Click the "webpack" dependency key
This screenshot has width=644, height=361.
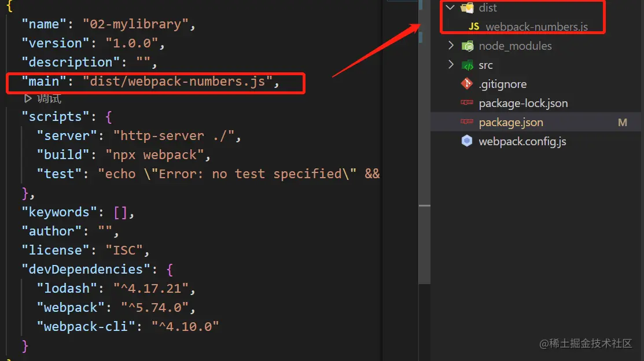71,307
